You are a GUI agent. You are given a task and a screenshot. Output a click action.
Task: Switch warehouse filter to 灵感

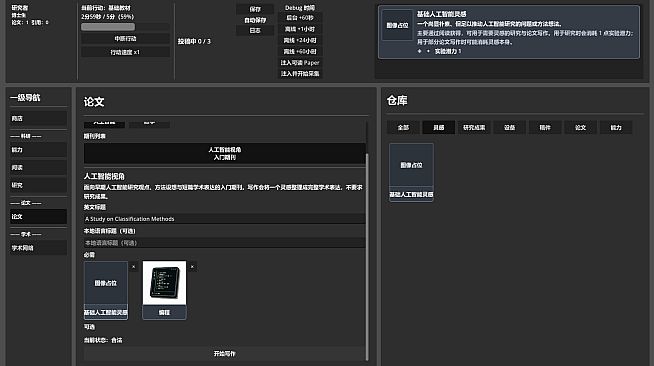click(439, 128)
